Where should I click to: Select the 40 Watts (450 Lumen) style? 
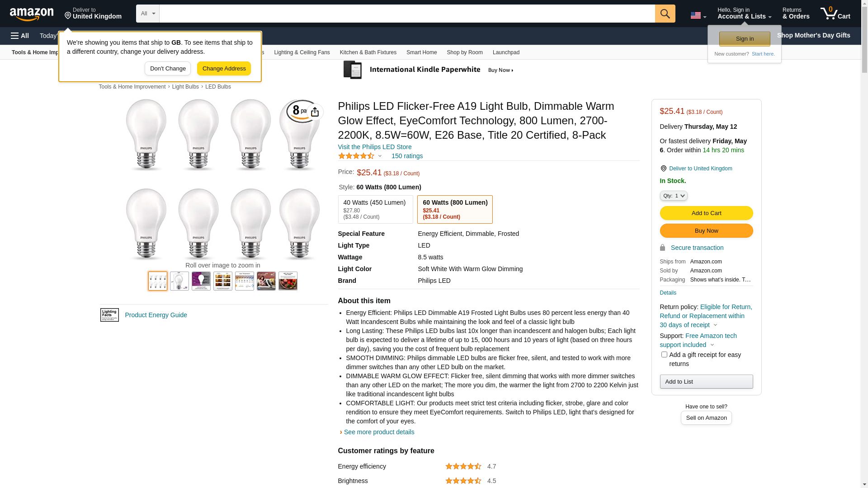tap(375, 209)
